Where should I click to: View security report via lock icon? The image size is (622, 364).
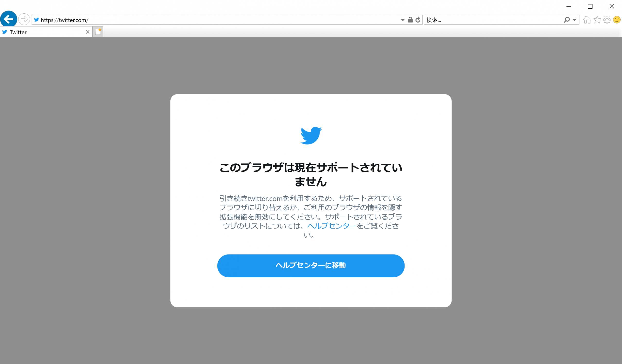(410, 20)
